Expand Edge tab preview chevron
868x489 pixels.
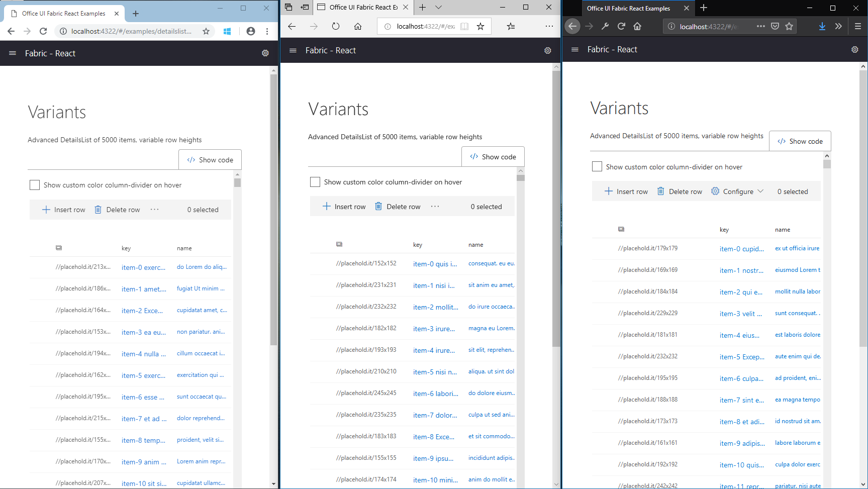point(439,7)
